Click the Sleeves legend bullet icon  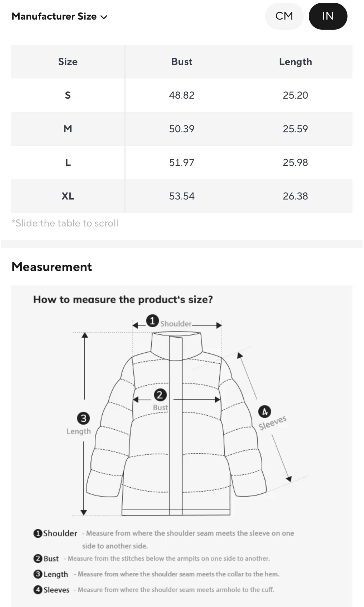pyautogui.click(x=38, y=590)
